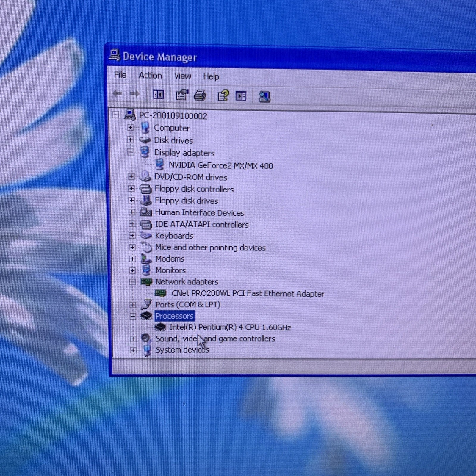Viewport: 476px width, 476px height.
Task: Click the Network adapters card icon
Action: tap(146, 281)
